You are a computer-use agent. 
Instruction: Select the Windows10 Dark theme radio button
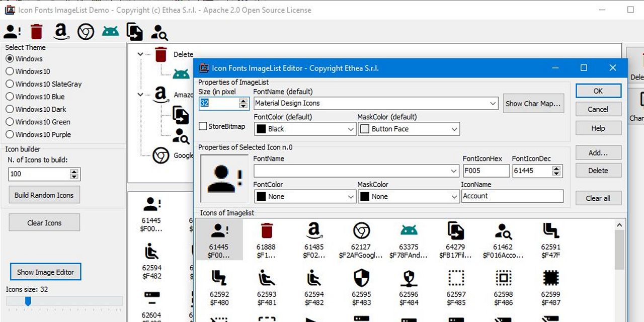coord(10,109)
